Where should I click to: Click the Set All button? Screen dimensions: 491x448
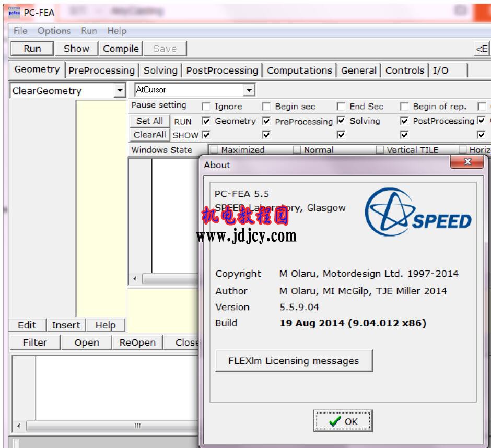(x=150, y=121)
